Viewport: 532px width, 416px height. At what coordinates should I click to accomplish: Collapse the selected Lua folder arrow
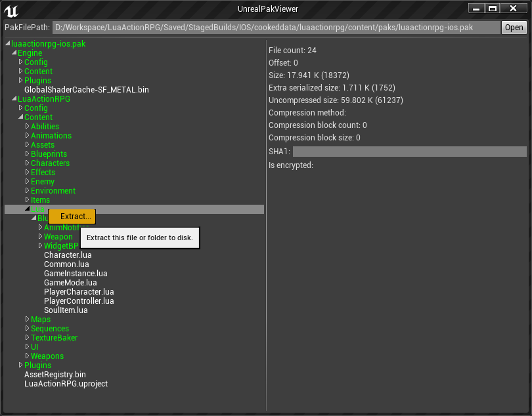coord(28,209)
